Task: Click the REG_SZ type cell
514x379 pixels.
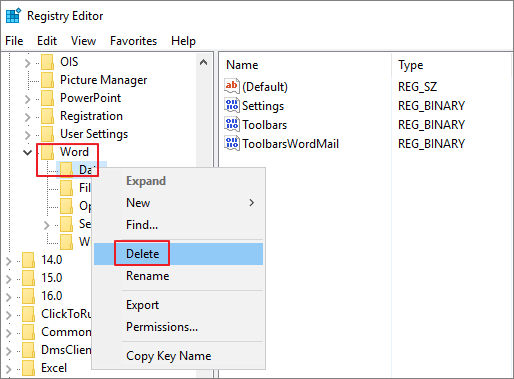Action: click(417, 87)
